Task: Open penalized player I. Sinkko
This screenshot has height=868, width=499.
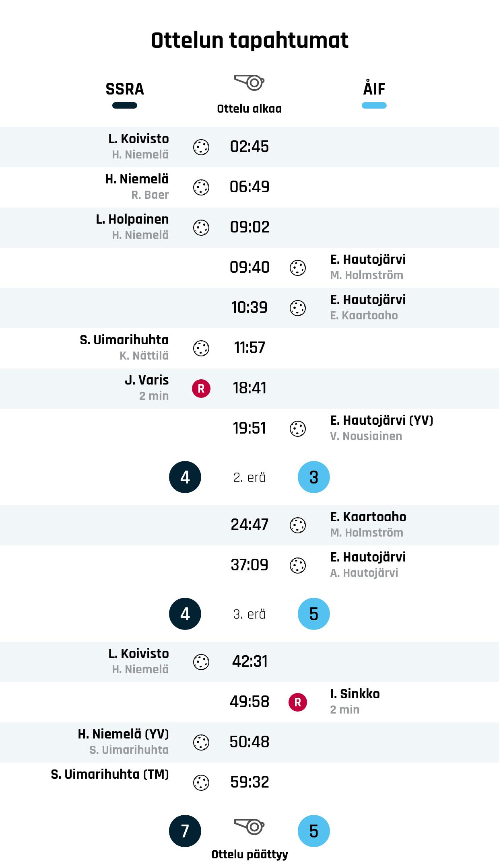Action: (x=355, y=694)
